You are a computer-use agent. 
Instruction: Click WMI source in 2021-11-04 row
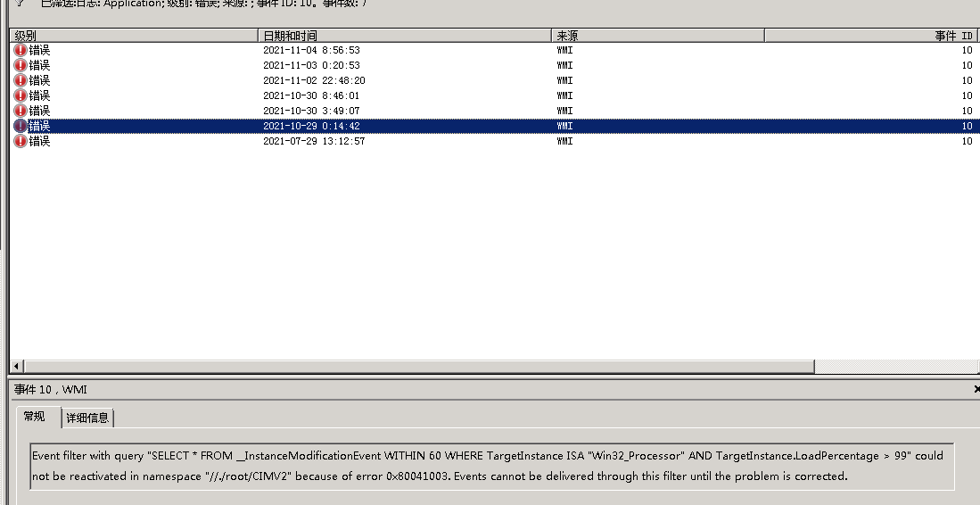(x=564, y=50)
